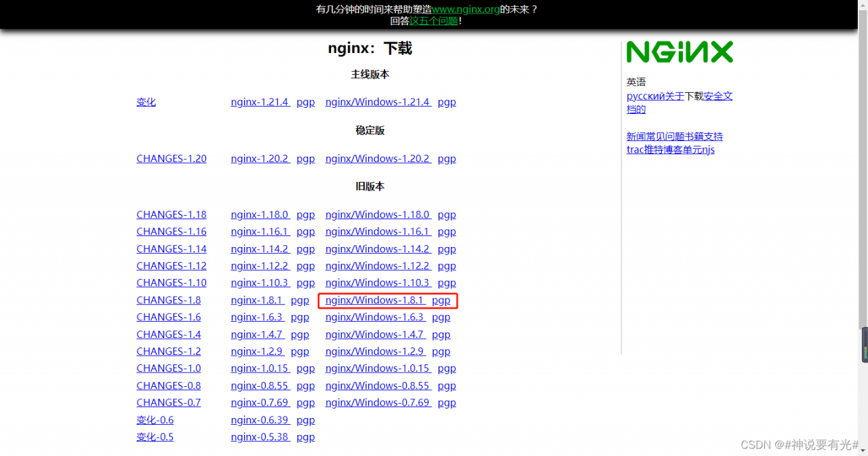Open CHANGES-1.0 link

coord(169,368)
